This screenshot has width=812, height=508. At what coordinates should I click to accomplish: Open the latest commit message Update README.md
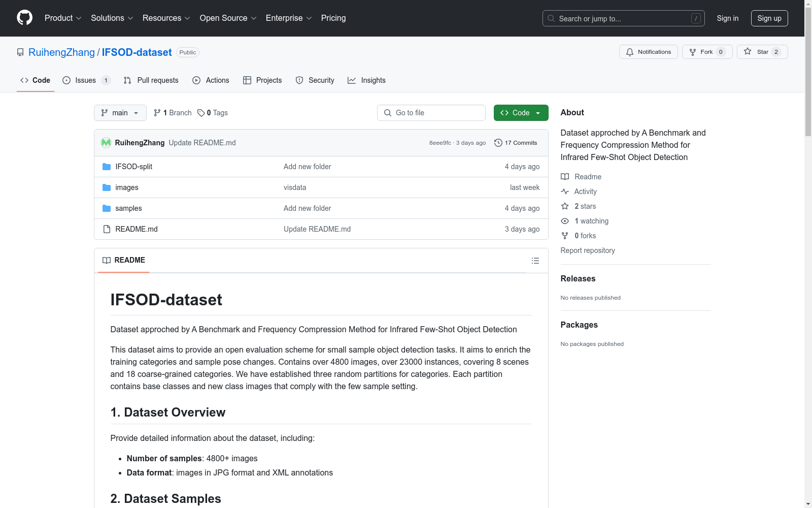tap(202, 143)
